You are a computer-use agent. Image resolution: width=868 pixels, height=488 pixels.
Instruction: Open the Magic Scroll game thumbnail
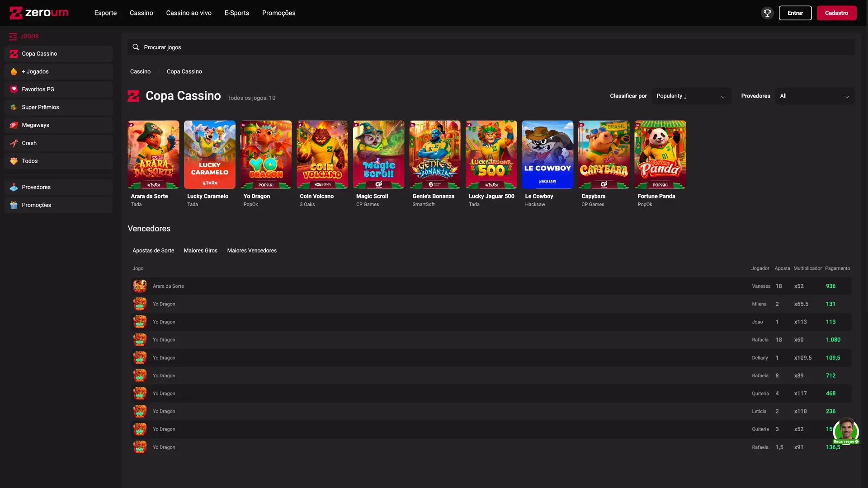pos(379,155)
